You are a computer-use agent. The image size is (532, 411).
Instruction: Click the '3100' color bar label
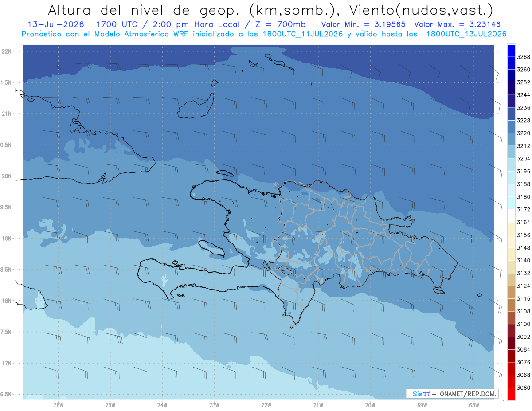pos(524,324)
